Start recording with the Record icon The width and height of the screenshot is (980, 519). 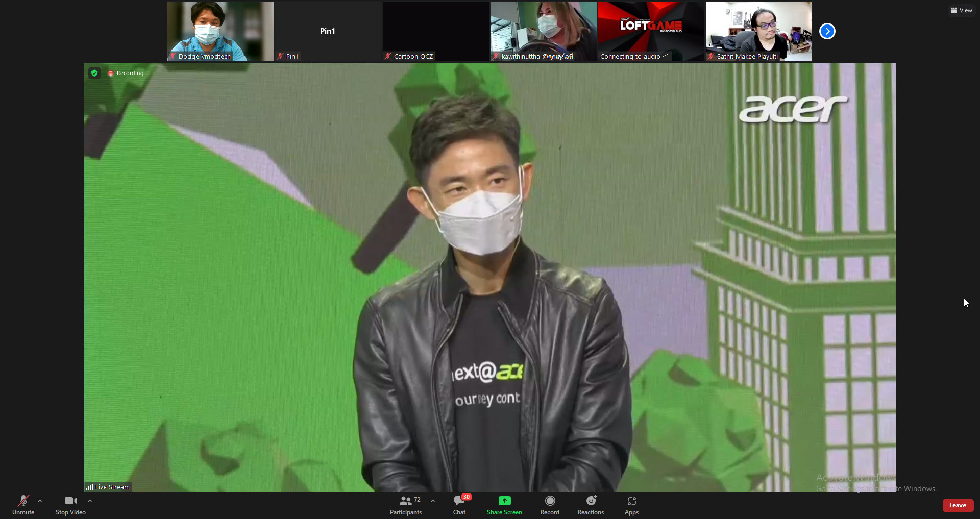point(550,501)
